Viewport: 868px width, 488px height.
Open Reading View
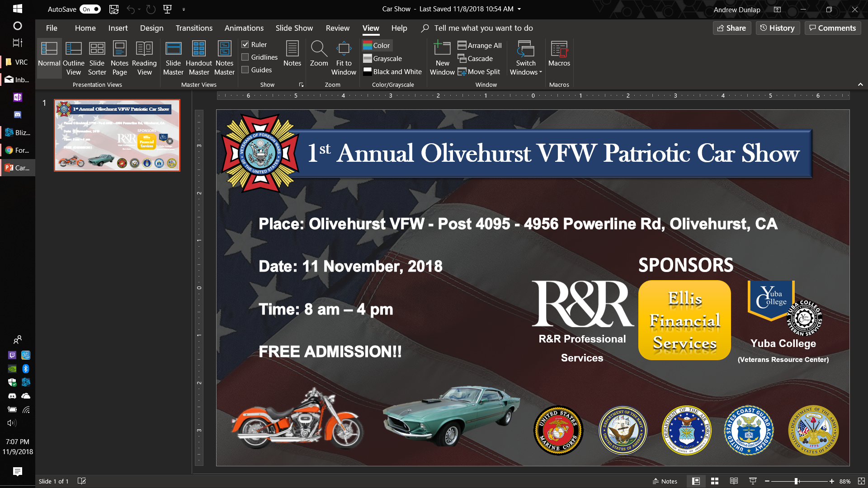tap(144, 59)
